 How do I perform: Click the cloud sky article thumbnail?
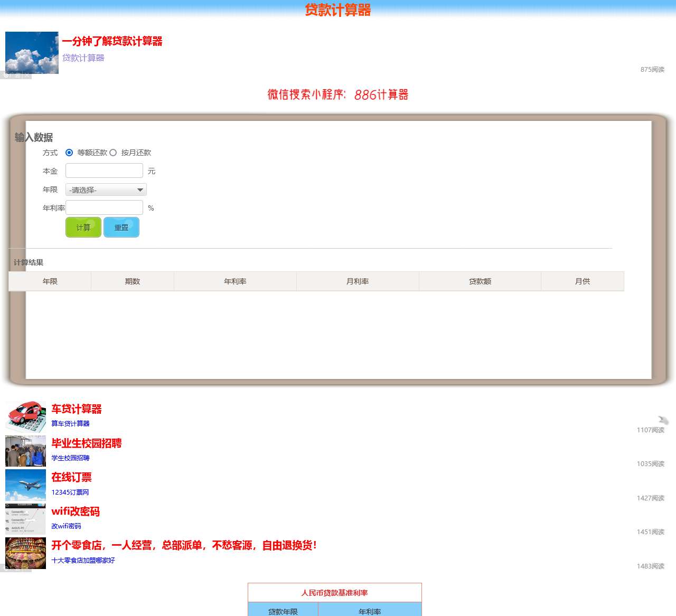click(x=32, y=53)
